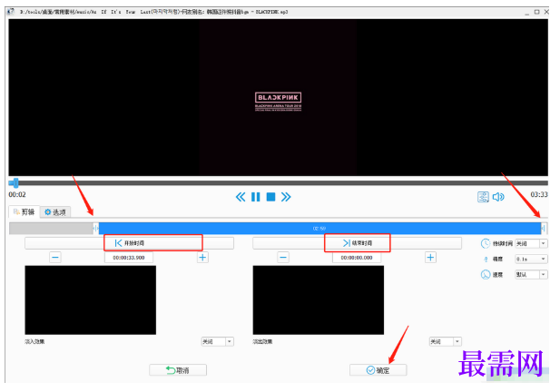Increase end time with plus button
560x392 pixels.
430,258
